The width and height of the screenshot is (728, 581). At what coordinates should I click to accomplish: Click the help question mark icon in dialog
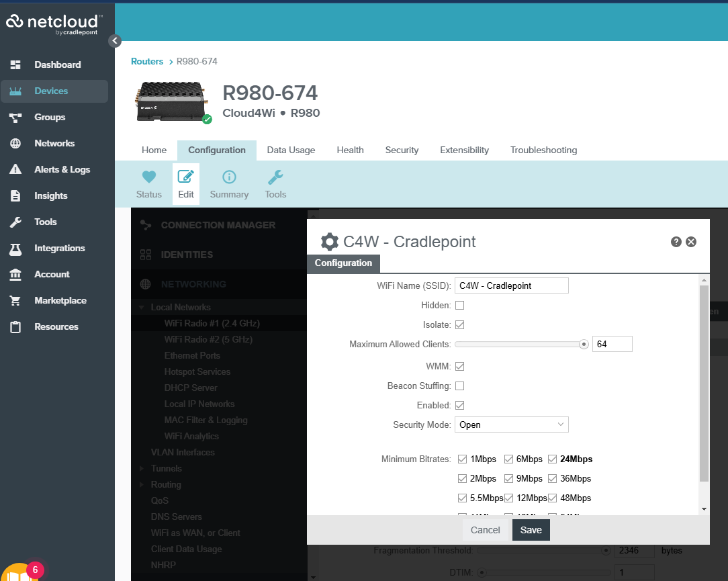coord(676,242)
